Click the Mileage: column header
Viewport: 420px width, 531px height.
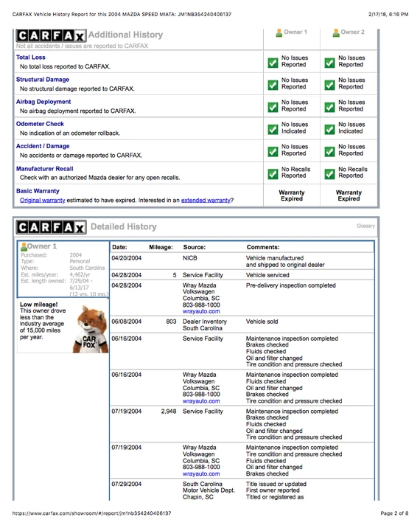click(161, 247)
